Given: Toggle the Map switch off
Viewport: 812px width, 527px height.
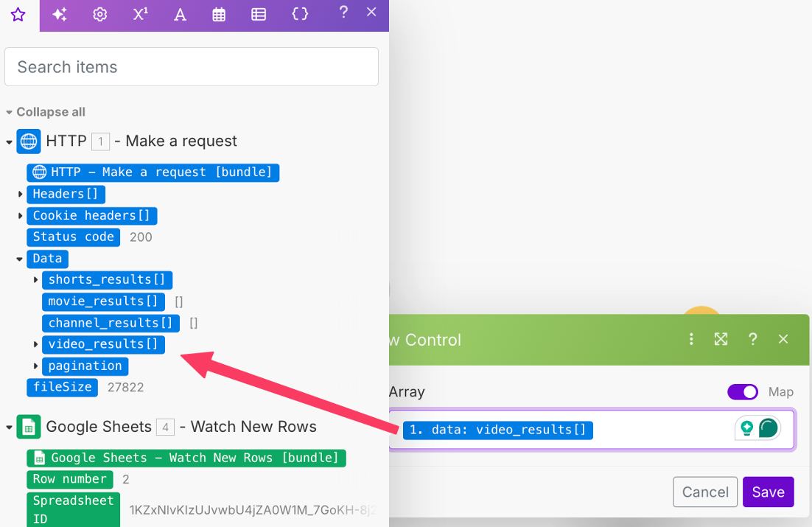Looking at the screenshot, I should pyautogui.click(x=743, y=392).
